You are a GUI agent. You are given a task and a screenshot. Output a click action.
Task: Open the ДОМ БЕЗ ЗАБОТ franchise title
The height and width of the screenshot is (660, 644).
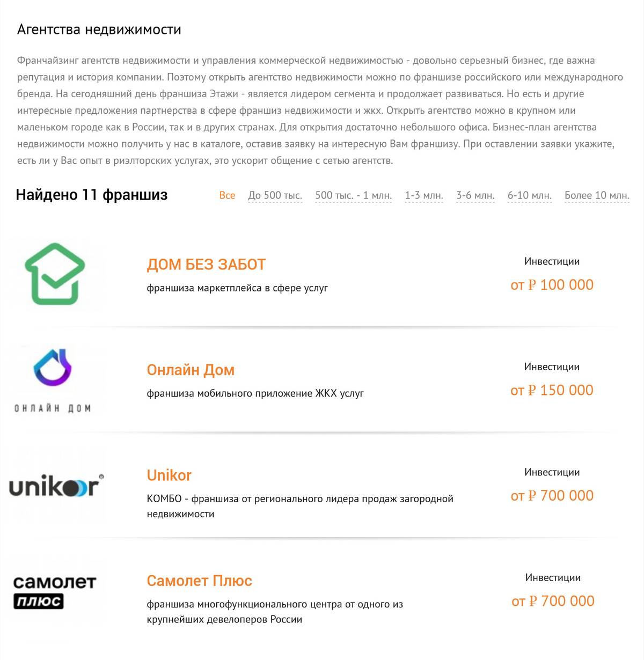[206, 265]
